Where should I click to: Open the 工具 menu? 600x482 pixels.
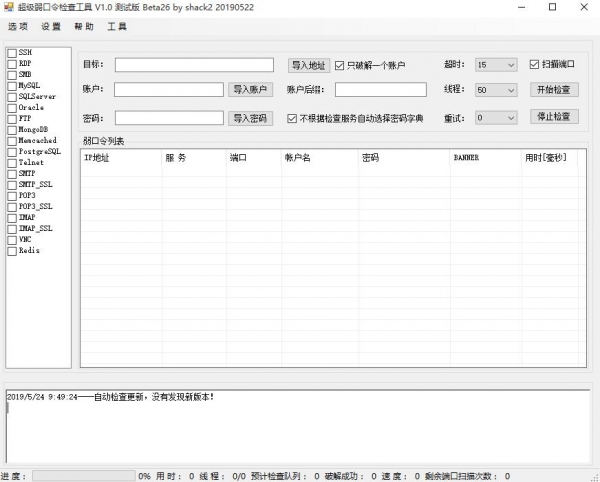coord(117,26)
